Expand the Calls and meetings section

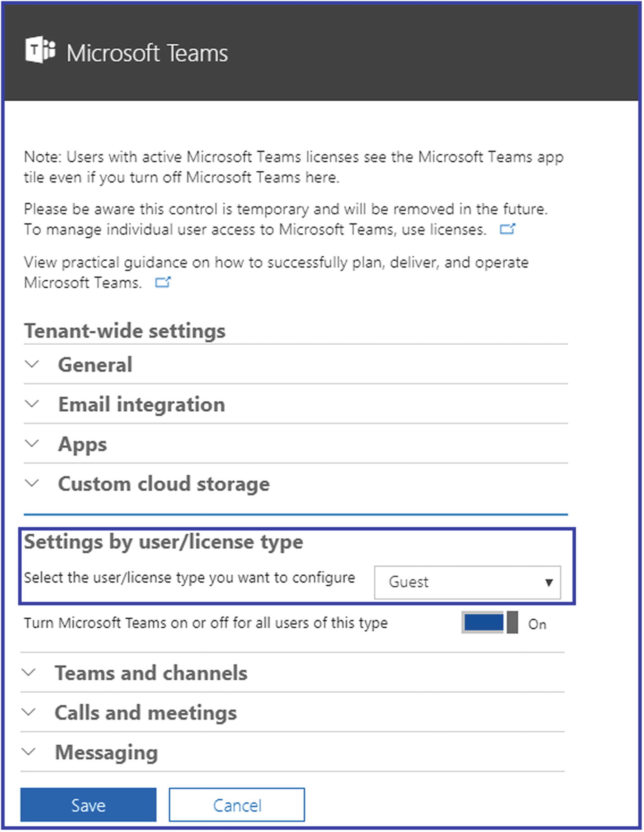coord(292,712)
